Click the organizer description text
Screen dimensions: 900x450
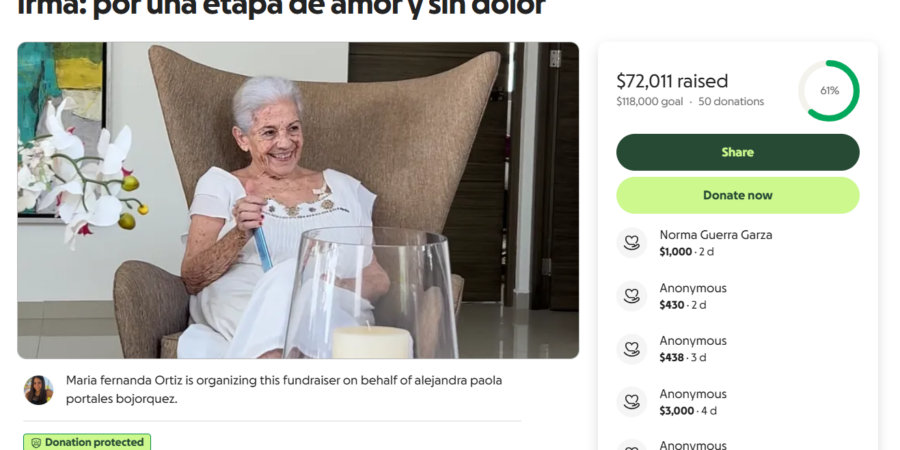tap(284, 390)
